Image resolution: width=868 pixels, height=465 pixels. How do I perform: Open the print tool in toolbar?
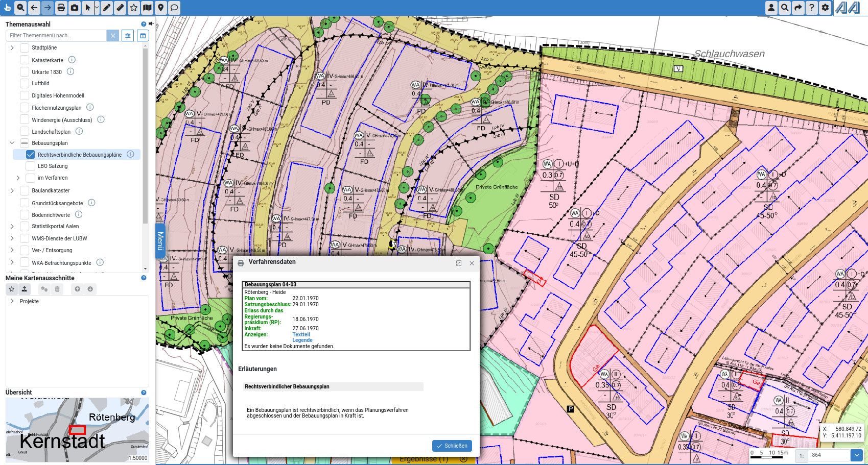coord(61,8)
